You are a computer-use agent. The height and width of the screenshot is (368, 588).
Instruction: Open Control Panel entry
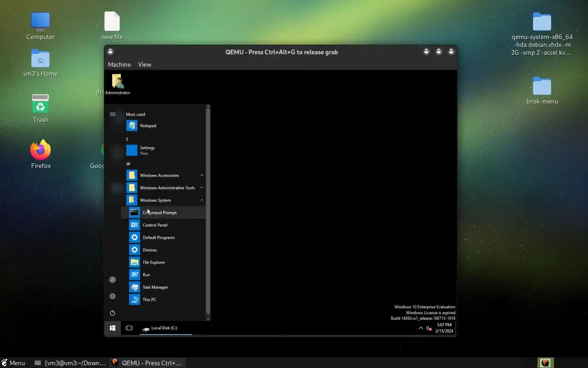tap(163, 225)
